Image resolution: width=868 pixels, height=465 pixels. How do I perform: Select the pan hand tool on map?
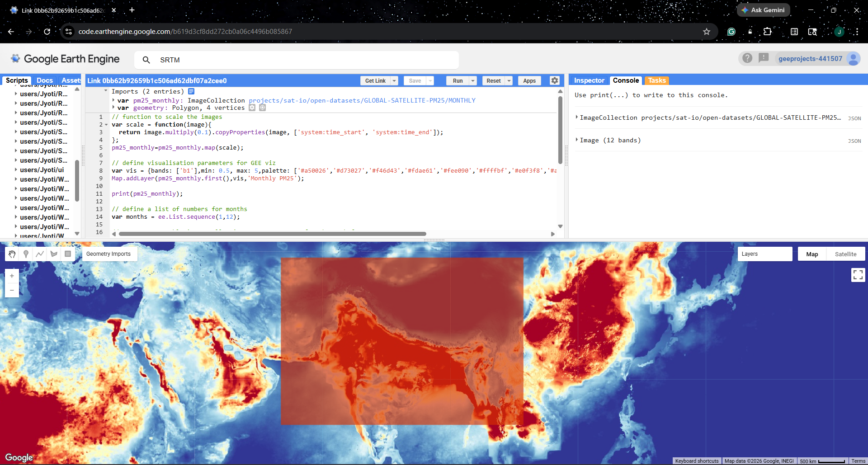point(12,254)
